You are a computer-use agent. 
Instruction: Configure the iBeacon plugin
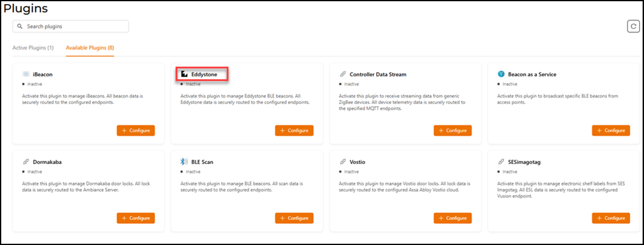(x=136, y=131)
